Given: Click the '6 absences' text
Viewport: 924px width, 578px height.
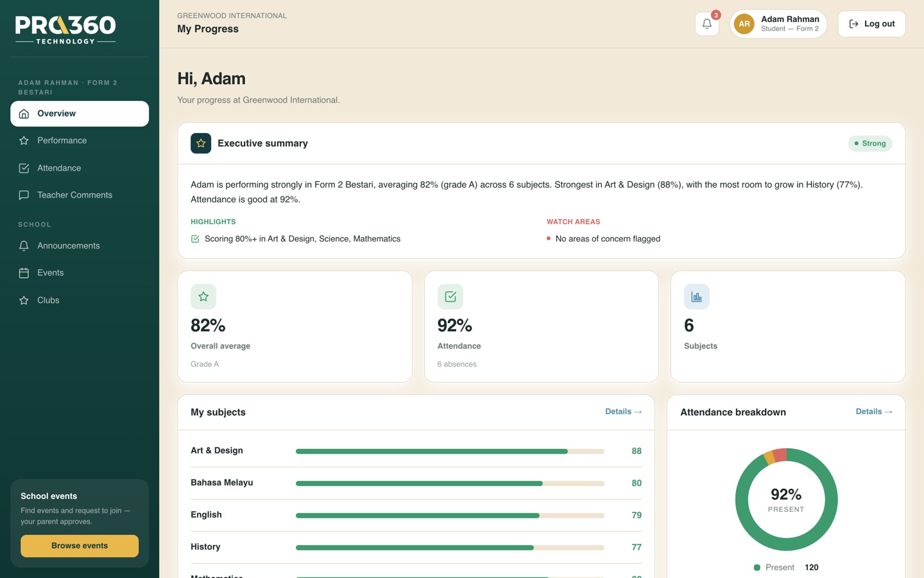Looking at the screenshot, I should (457, 364).
